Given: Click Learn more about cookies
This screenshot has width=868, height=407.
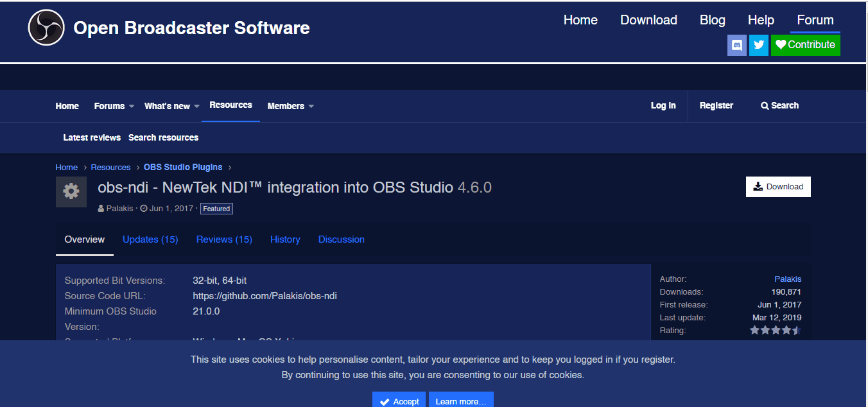Looking at the screenshot, I should tap(461, 401).
